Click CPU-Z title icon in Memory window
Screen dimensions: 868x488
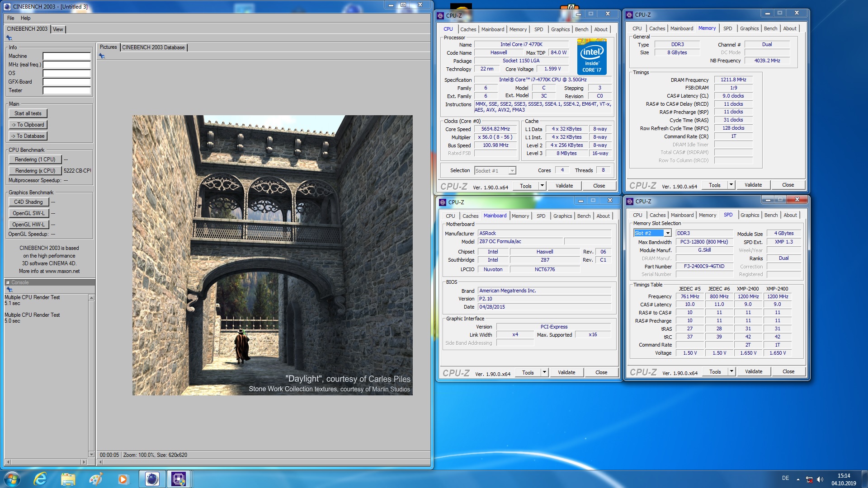(629, 15)
